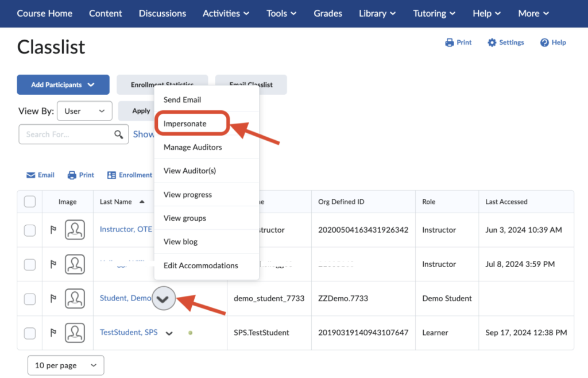Select View progress menu entry
This screenshot has height=378, width=588.
[206, 194]
